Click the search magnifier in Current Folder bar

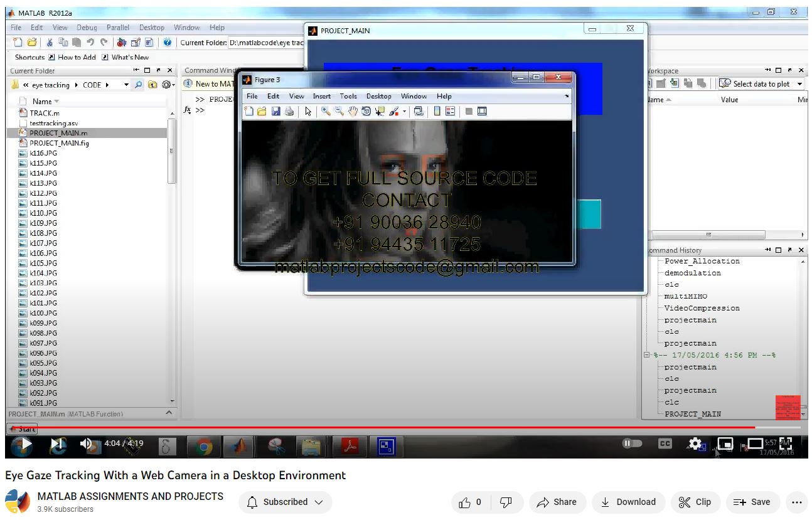click(139, 85)
